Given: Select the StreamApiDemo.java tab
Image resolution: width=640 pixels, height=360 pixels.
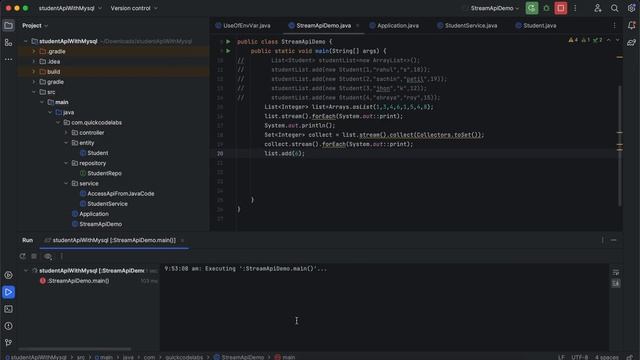Looking at the screenshot, I should pos(323,26).
